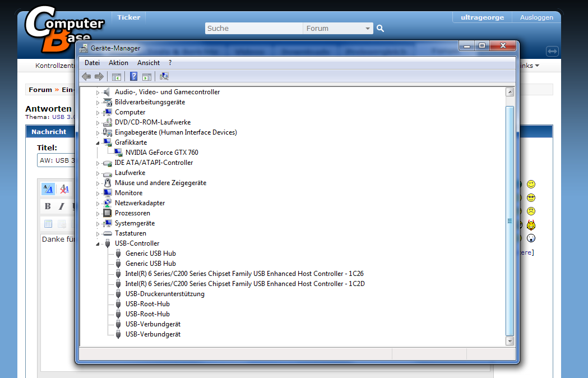Open the ? help menu
588x378 pixels.
pos(170,63)
